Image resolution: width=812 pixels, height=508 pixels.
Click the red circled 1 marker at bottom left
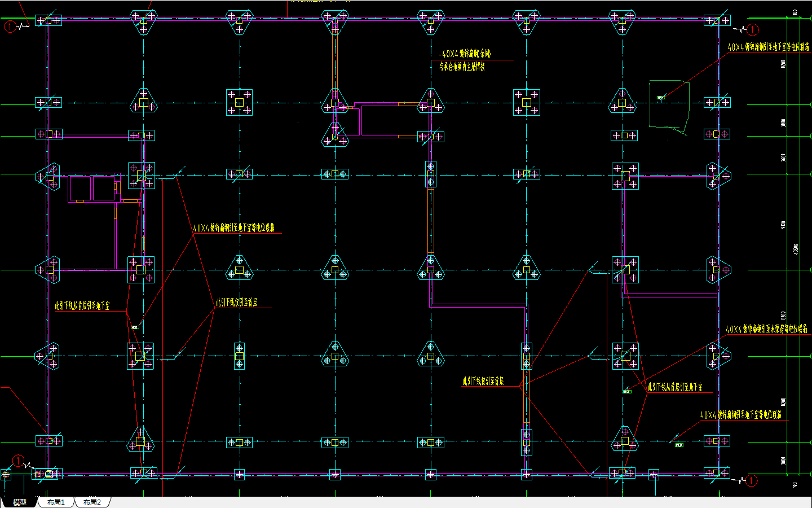click(19, 461)
